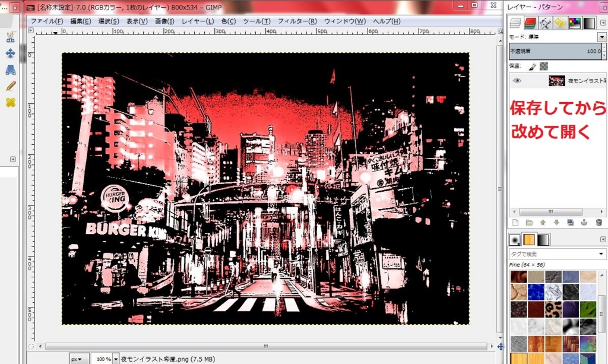The width and height of the screenshot is (608, 364).
Task: Click the canvas horizontal scrollbar
Action: (266, 346)
